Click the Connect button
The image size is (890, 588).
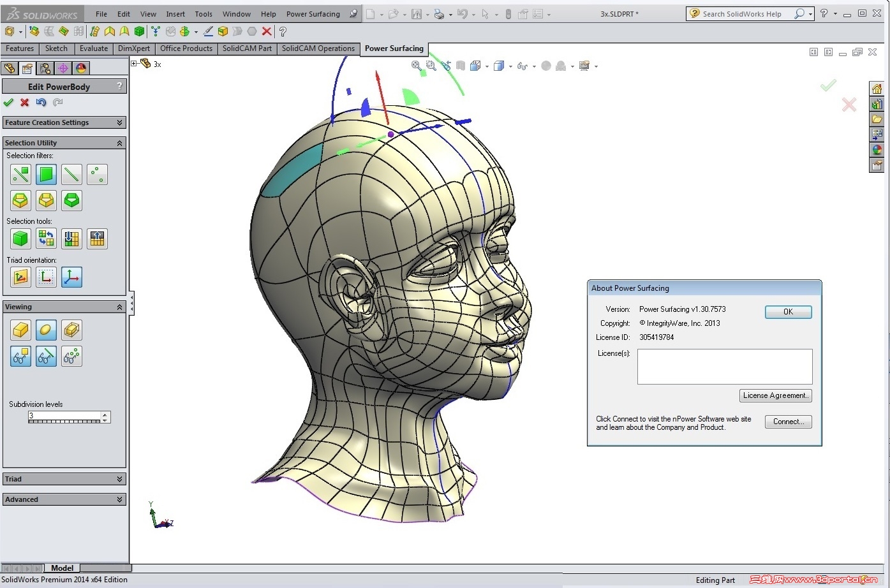(788, 422)
